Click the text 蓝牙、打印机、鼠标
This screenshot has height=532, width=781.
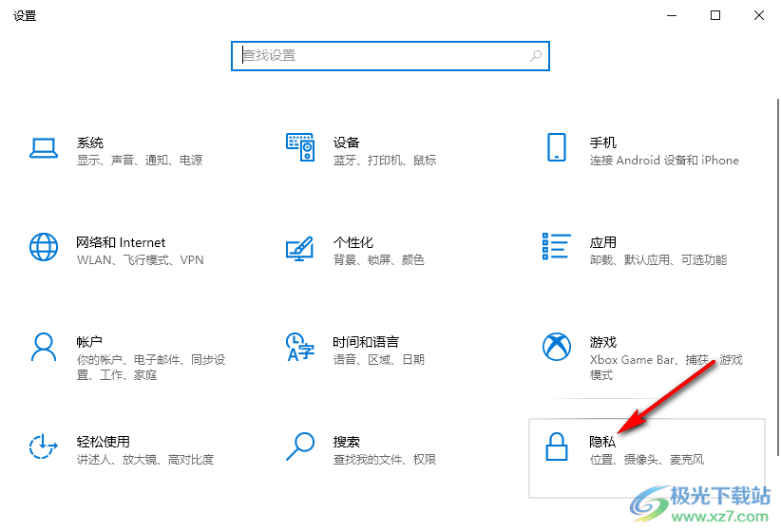click(x=385, y=160)
